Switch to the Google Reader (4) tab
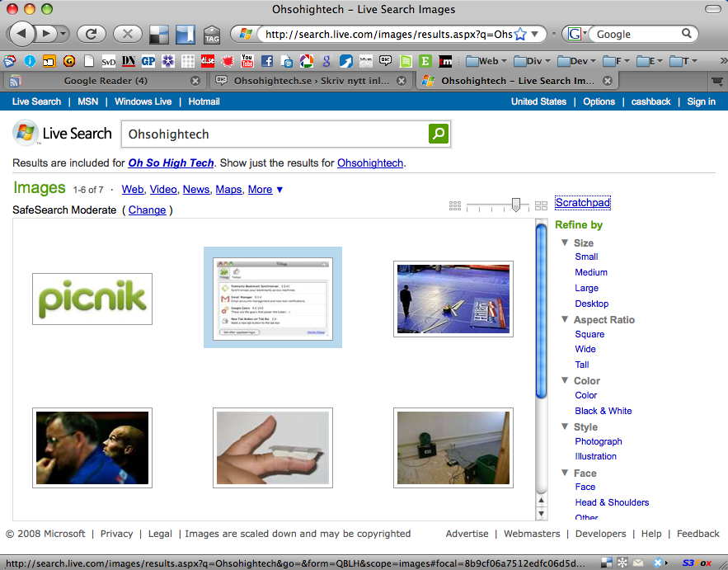 [105, 81]
